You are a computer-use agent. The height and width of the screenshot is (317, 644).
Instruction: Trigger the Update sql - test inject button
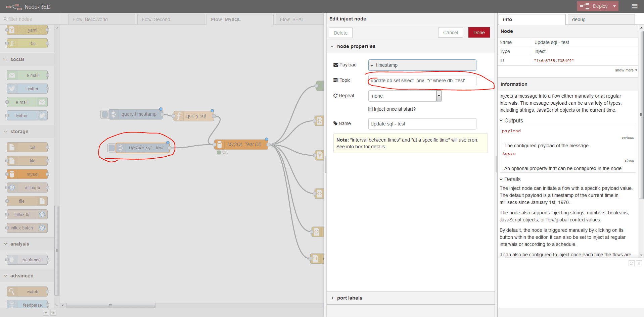[111, 148]
